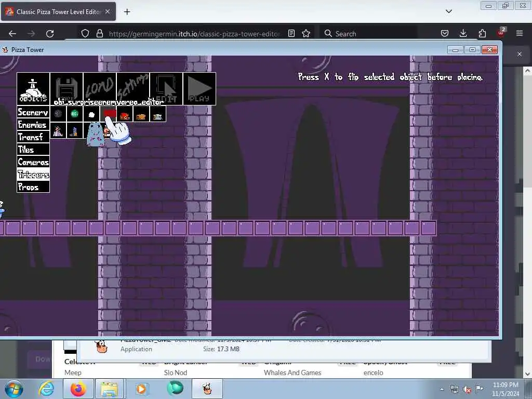Bookmark this page with the star
This screenshot has width=532, height=399.
coord(306,33)
